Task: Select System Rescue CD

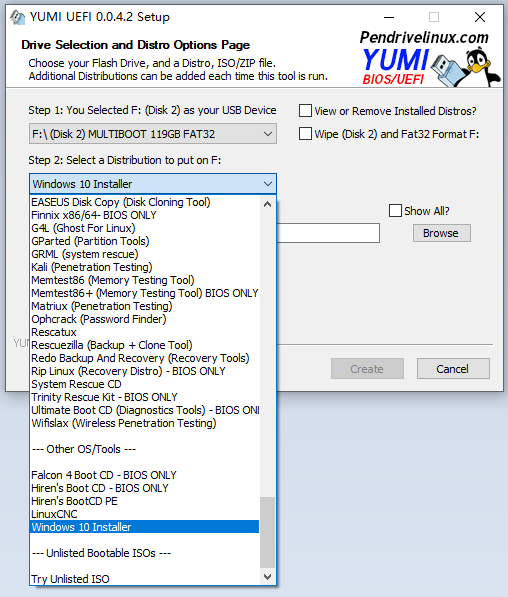Action: [x=145, y=384]
